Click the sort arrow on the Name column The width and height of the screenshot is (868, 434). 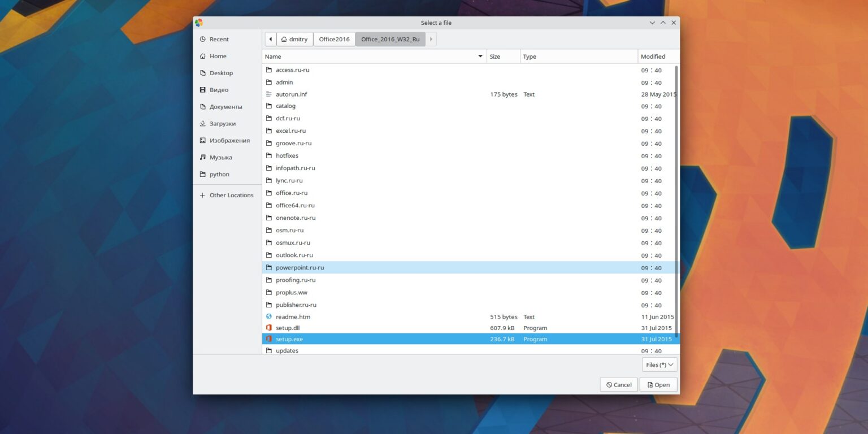point(480,56)
